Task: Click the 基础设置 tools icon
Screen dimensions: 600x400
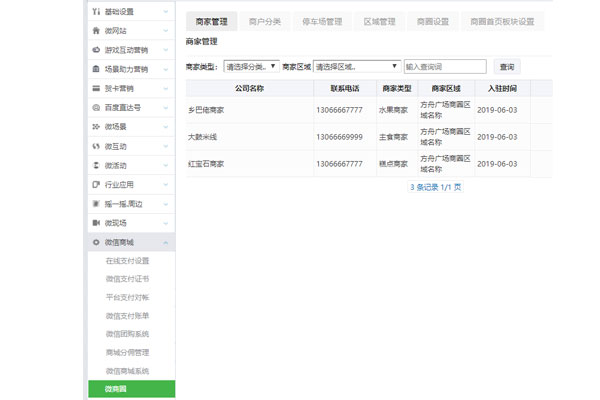Action: (x=96, y=12)
